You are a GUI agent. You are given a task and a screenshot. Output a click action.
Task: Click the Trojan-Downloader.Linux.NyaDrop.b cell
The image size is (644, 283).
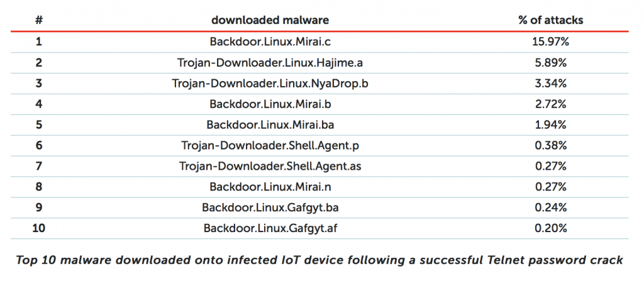click(270, 83)
